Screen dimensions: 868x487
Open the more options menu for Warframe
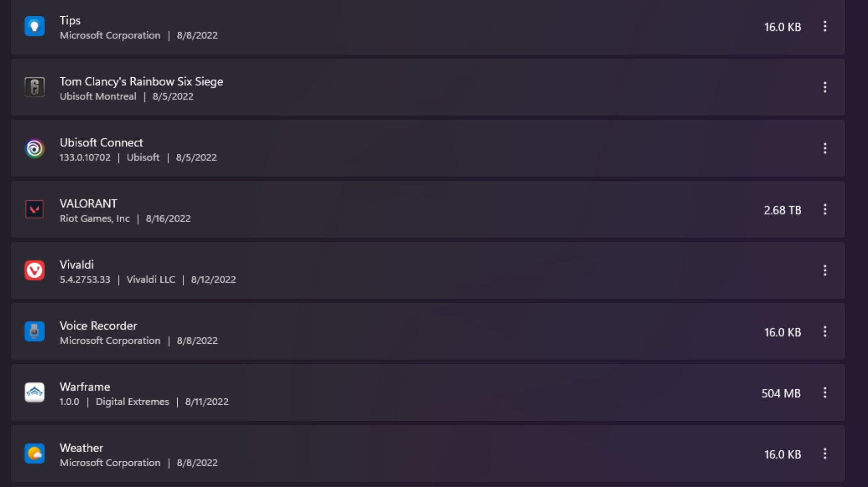click(826, 393)
